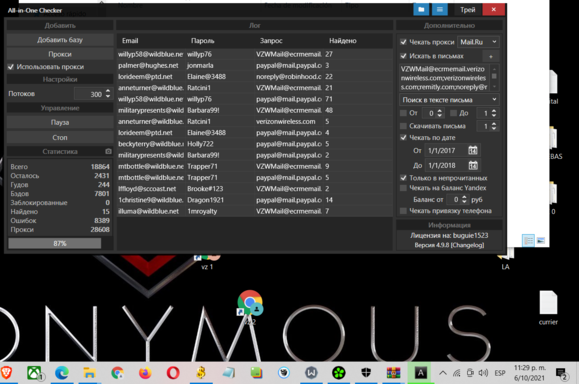Show hidden system tray icons

pos(442,373)
